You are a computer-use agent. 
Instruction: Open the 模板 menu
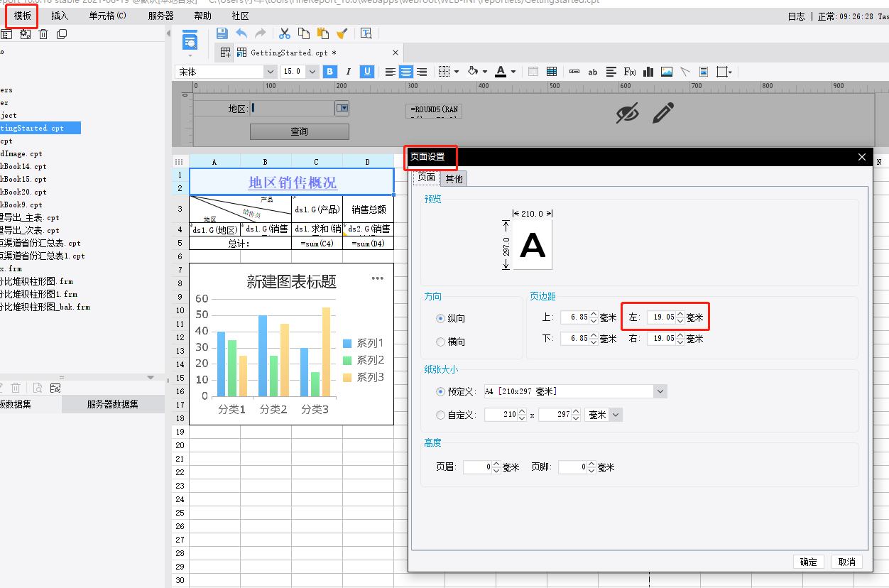[23, 16]
